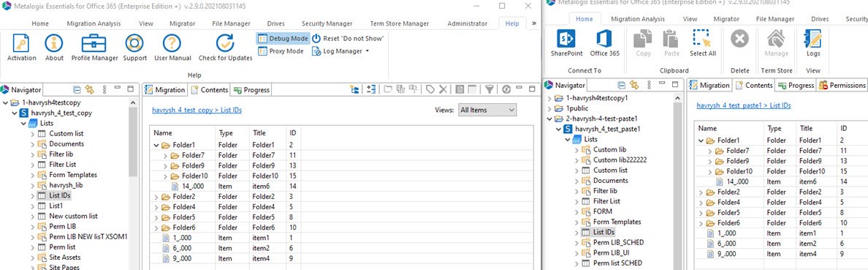Click the expand-rows icon in left Contents toolbar

click(371, 89)
